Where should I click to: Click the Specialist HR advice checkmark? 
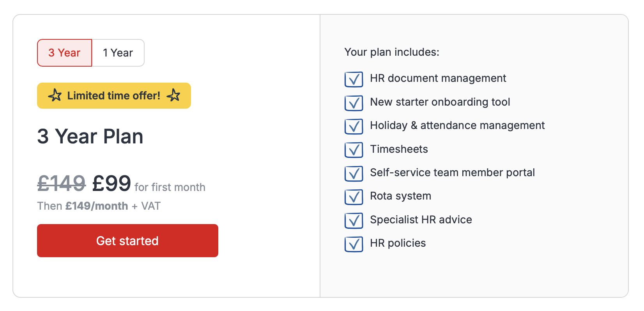pyautogui.click(x=354, y=221)
